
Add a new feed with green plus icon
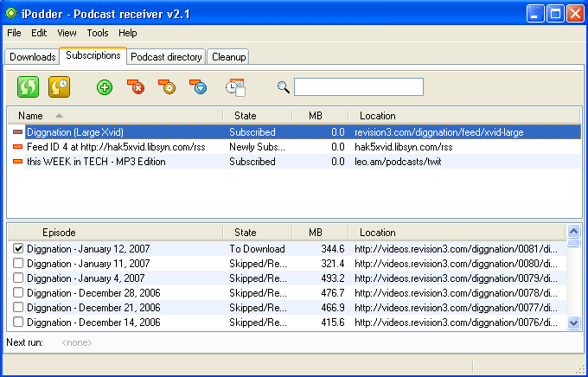[105, 87]
